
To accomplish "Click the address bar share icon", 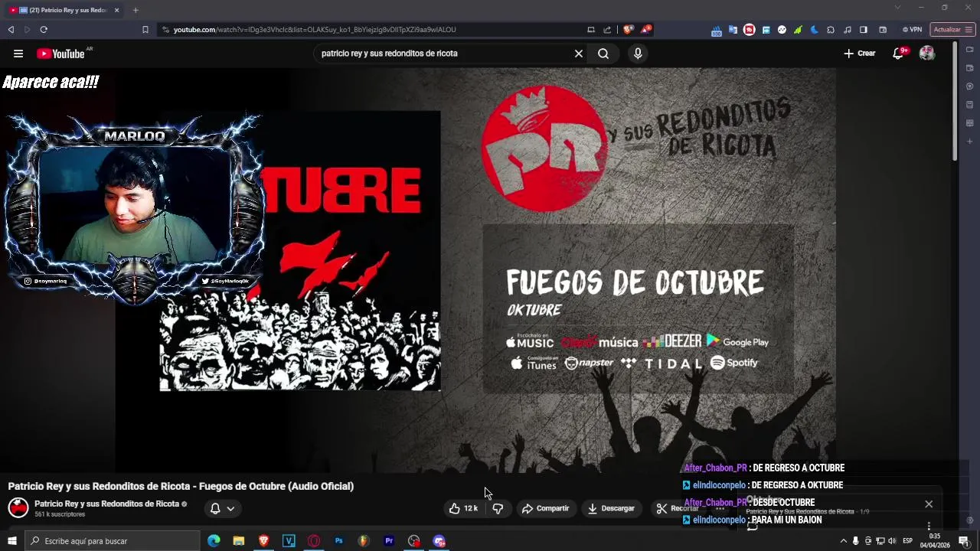I will pyautogui.click(x=607, y=30).
